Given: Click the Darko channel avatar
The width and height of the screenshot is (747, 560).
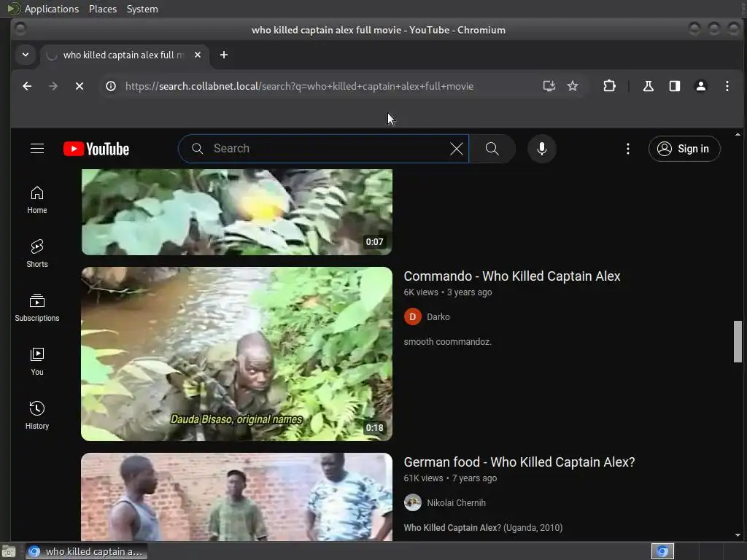Looking at the screenshot, I should point(413,316).
